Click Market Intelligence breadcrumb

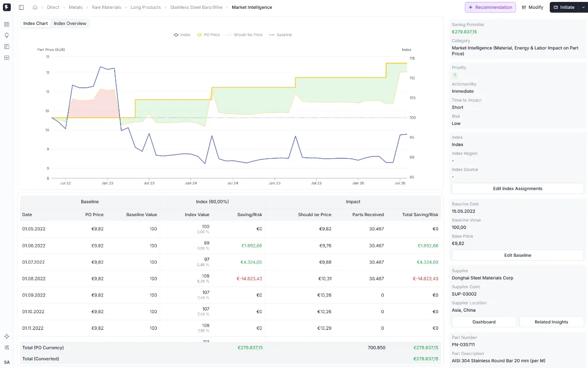click(x=252, y=7)
